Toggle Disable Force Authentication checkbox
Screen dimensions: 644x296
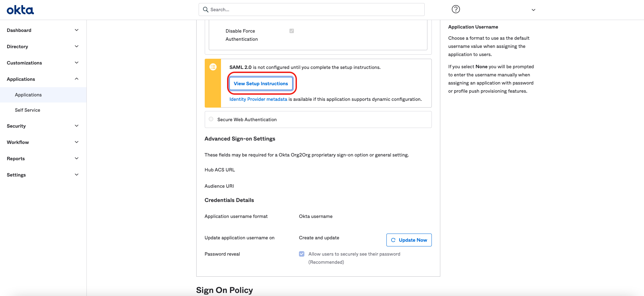click(x=291, y=31)
